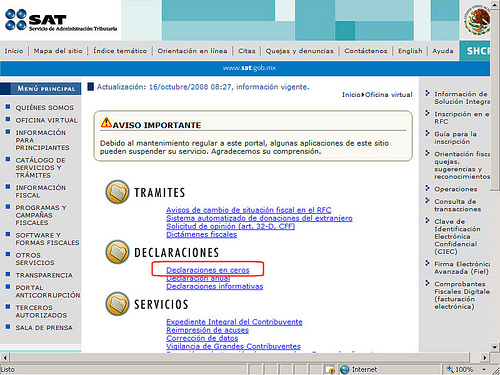500x375 pixels.
Task: Open Dictámenes fiscales link
Action: (x=202, y=234)
